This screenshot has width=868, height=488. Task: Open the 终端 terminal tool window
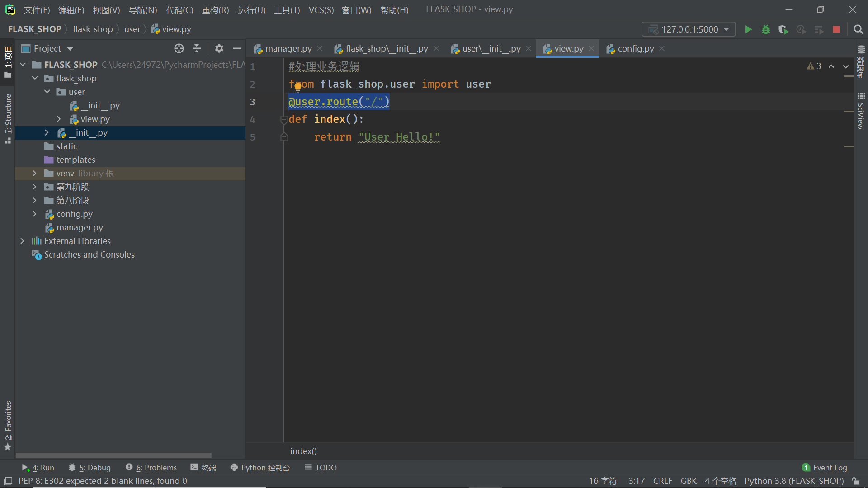[x=203, y=468]
